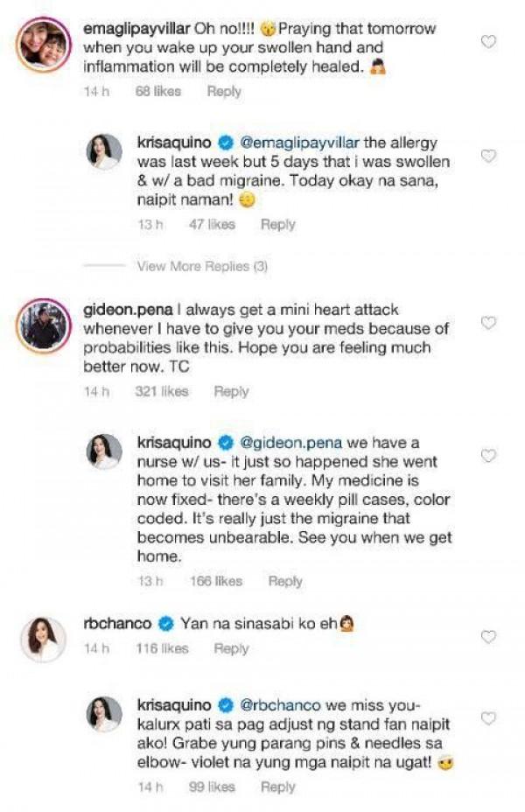Expand View More Replies (3)
The width and height of the screenshot is (525, 812).
pos(201,266)
